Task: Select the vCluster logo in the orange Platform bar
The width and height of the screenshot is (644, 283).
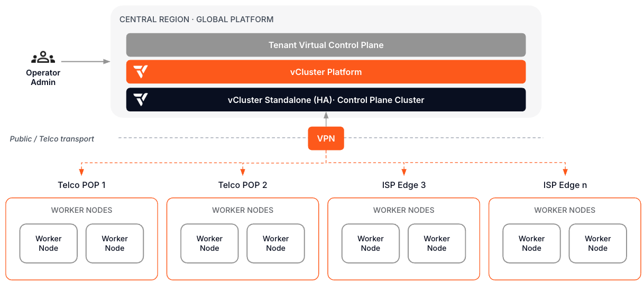Action: coord(141,72)
